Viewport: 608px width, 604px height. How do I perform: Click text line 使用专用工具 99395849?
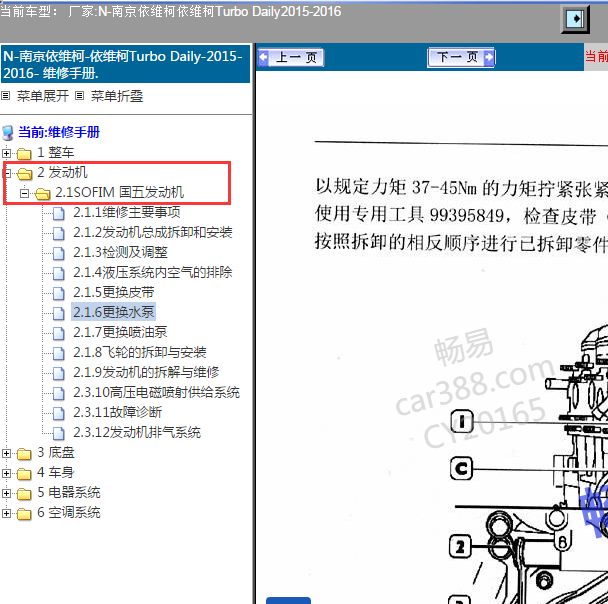click(x=461, y=215)
